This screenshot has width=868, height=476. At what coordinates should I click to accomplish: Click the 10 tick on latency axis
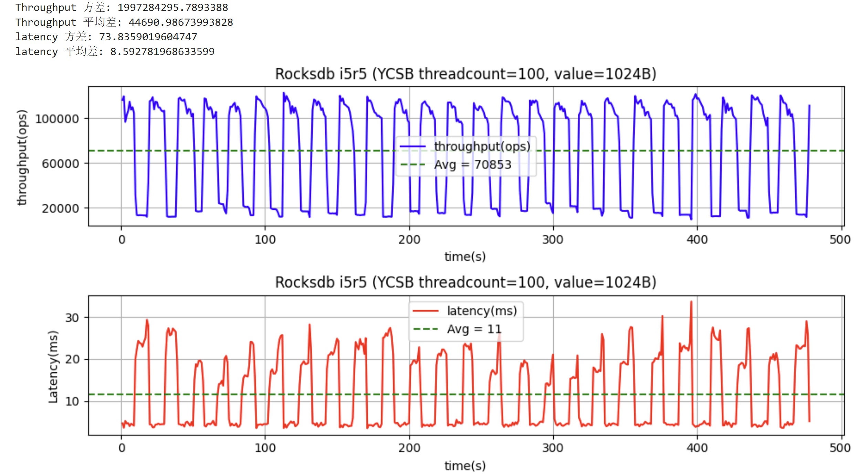click(72, 401)
